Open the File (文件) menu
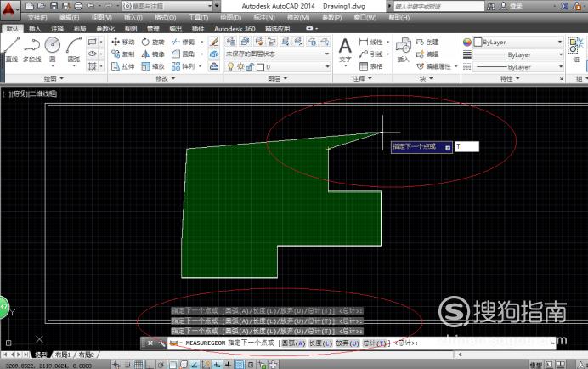 (x=37, y=18)
